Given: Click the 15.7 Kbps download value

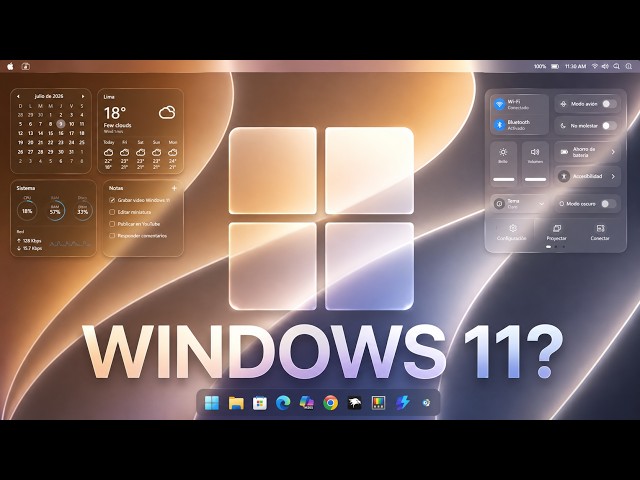Looking at the screenshot, I should 33,248.
